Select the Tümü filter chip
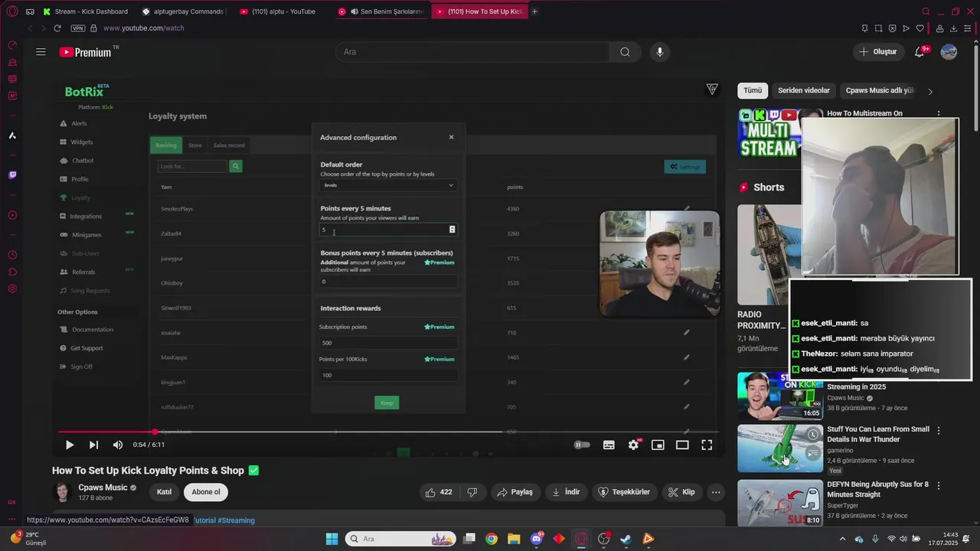 [x=753, y=90]
